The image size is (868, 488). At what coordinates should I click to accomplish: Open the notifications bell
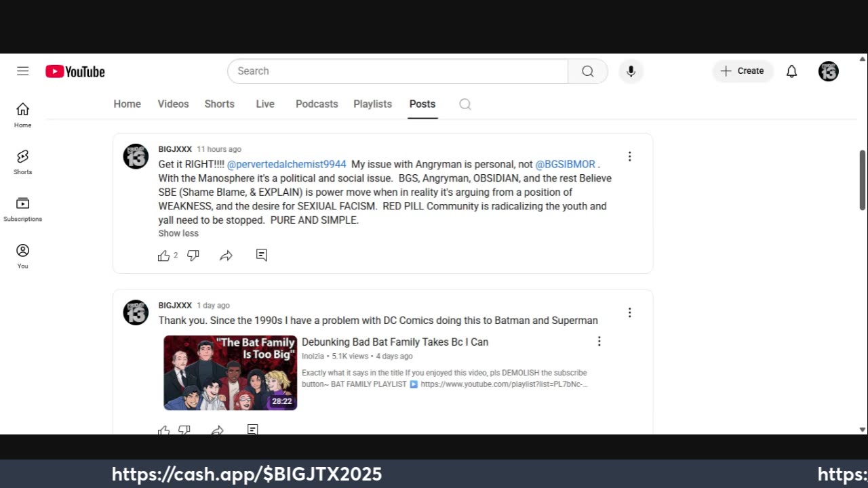[791, 71]
